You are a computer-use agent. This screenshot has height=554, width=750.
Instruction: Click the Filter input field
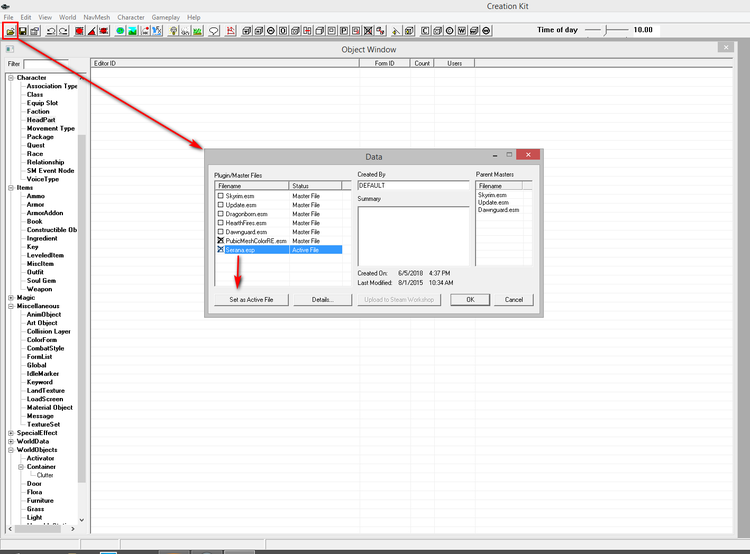pyautogui.click(x=46, y=64)
